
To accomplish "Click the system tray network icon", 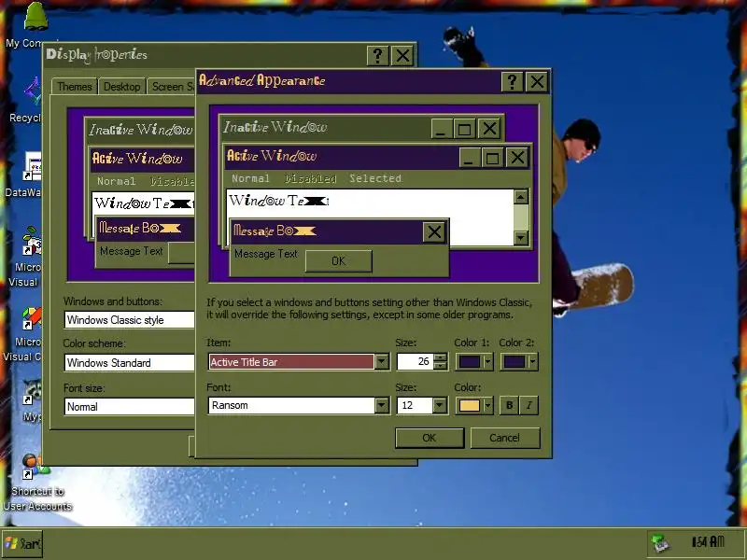I will coord(660,543).
